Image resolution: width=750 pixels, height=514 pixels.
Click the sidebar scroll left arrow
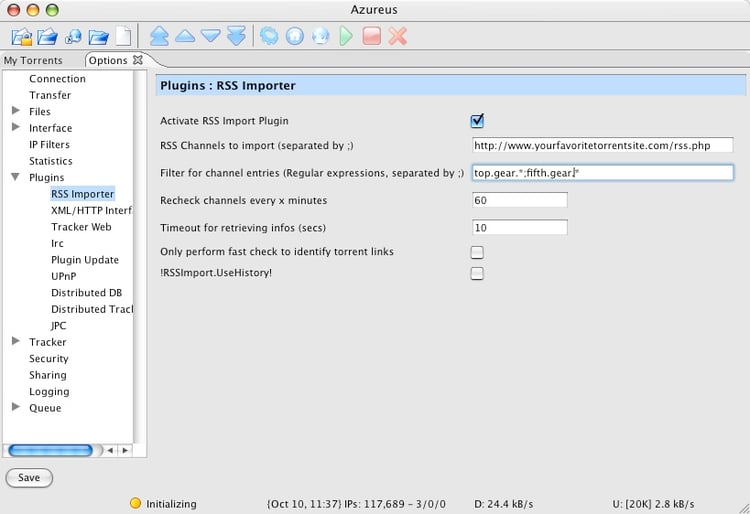110,450
